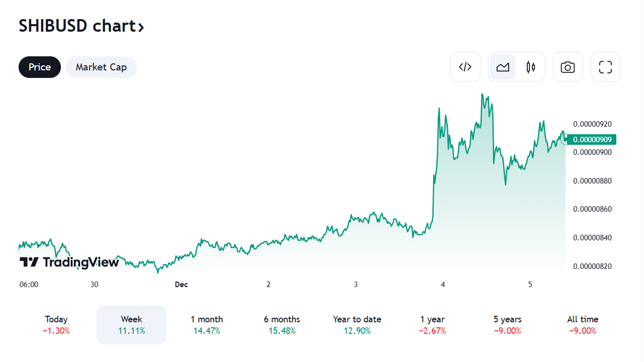The height and width of the screenshot is (362, 644).
Task: Take a chart snapshot with camera icon
Action: 568,67
